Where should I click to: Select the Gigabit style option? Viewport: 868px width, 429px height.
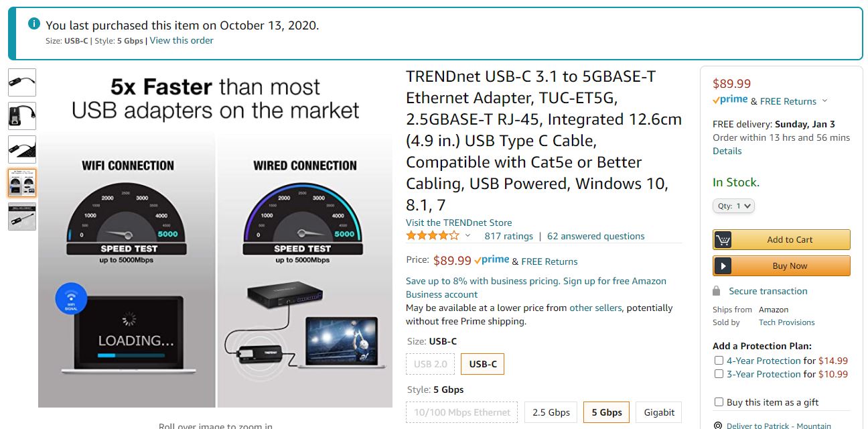tap(659, 412)
